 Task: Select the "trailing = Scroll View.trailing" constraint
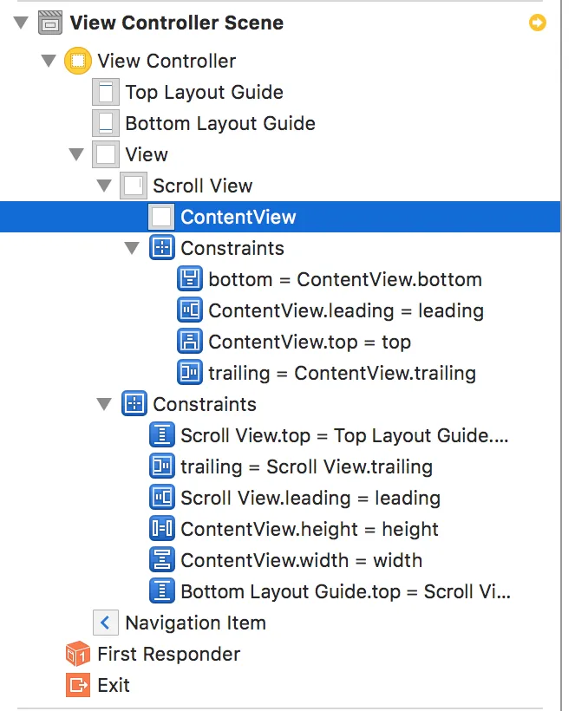(x=306, y=466)
